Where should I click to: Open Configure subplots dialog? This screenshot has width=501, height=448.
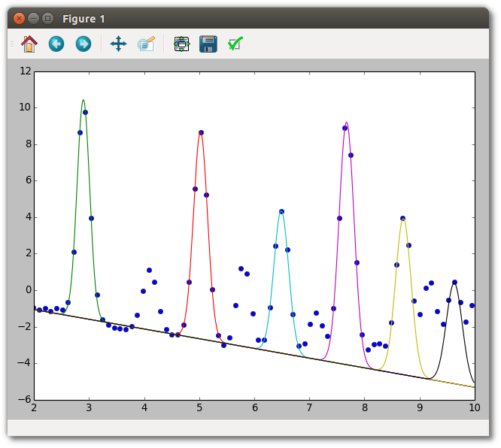[x=181, y=44]
